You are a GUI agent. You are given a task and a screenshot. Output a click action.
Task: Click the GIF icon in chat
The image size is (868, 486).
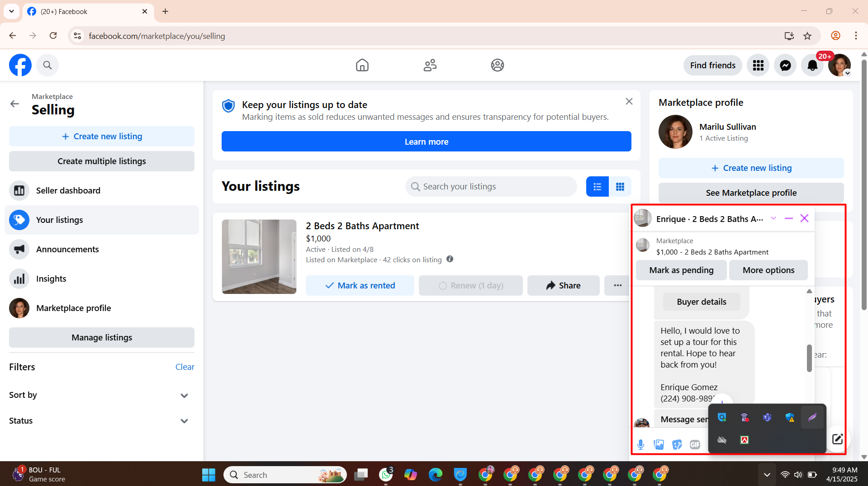(695, 444)
